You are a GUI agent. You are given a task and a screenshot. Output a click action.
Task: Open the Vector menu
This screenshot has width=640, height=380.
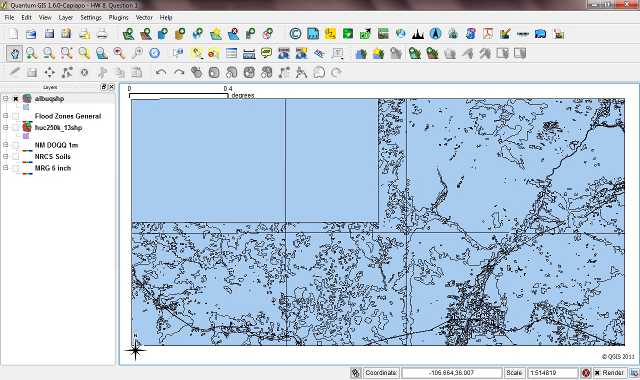pyautogui.click(x=144, y=18)
